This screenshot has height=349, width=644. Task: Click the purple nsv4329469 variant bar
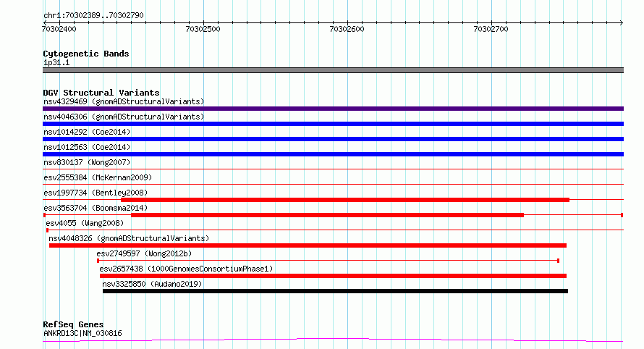click(x=333, y=109)
